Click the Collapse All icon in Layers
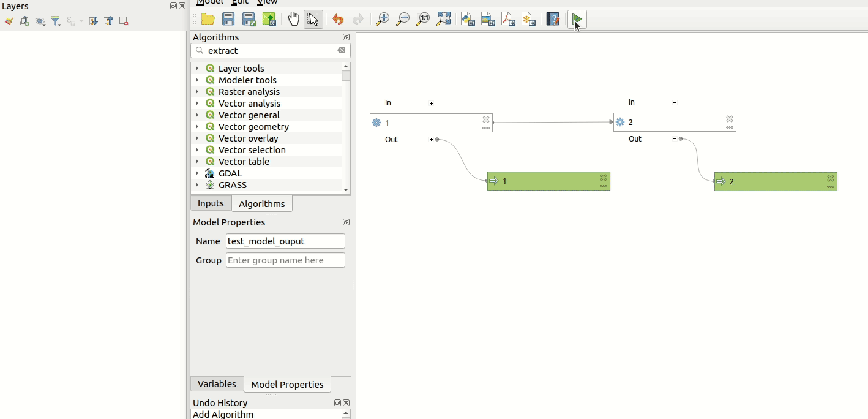 pyautogui.click(x=108, y=21)
